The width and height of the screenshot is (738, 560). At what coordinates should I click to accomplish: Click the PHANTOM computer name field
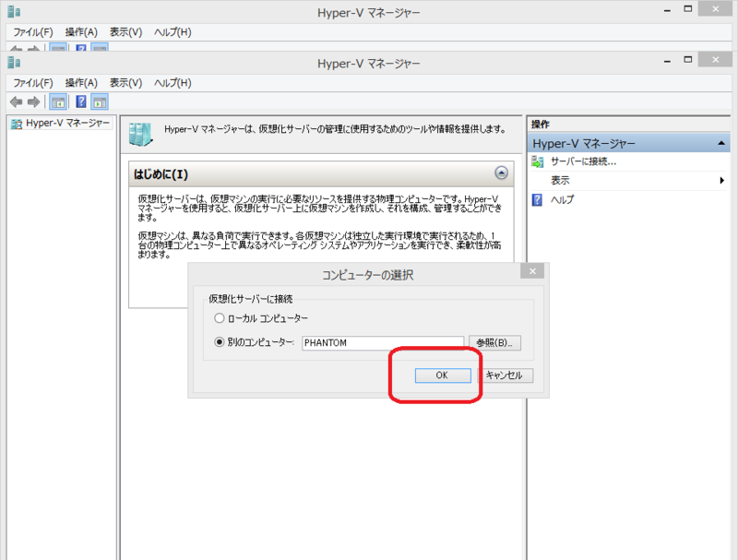coord(383,342)
